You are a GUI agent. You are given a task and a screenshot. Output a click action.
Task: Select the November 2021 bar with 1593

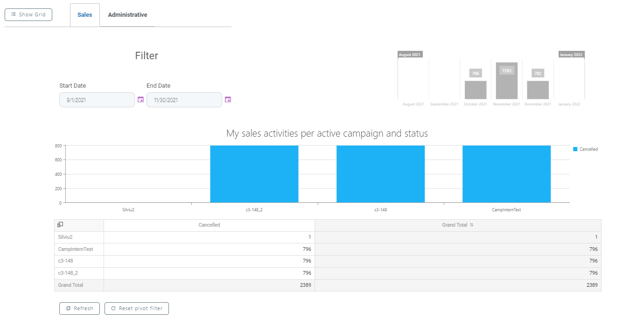click(x=507, y=82)
